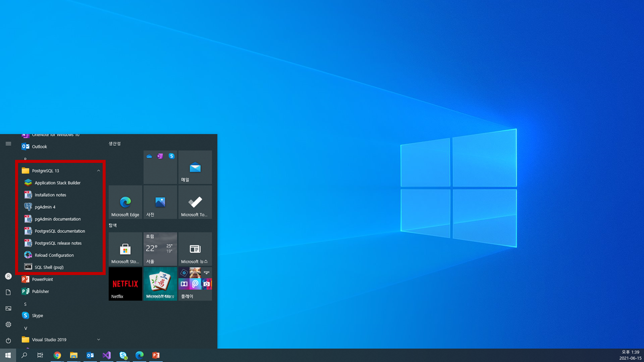Screen dimensions: 644x362
Task: Open taskbar Search
Action: (24, 355)
